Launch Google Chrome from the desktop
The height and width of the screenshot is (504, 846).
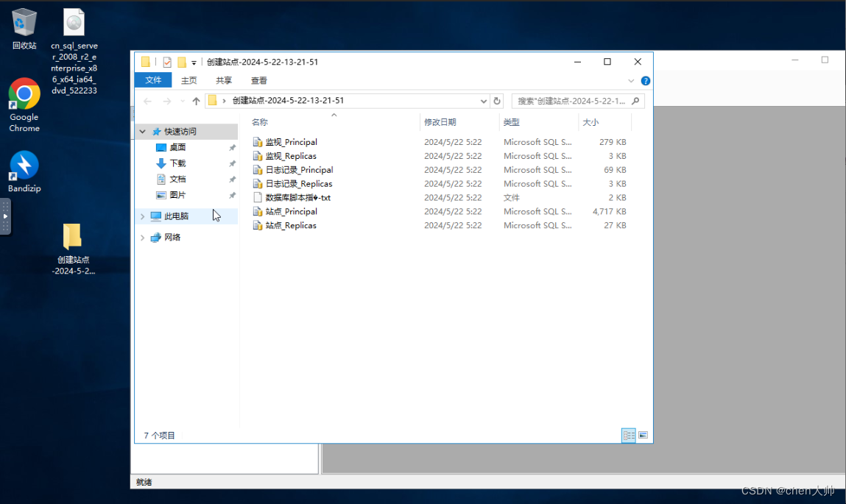tap(24, 105)
